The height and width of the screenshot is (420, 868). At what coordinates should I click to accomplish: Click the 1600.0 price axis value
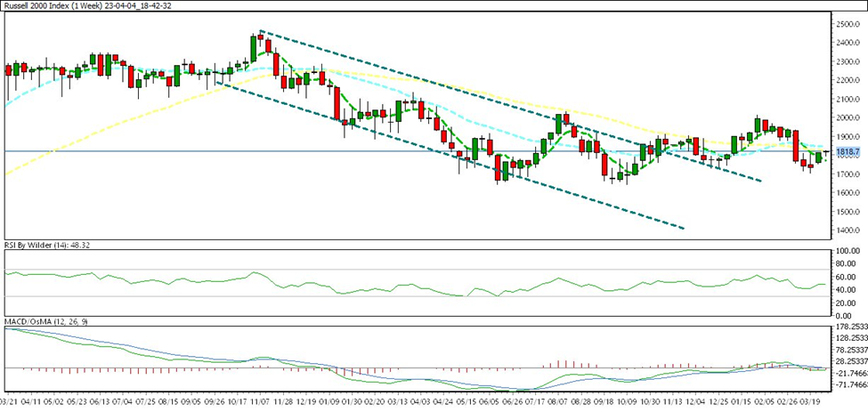849,193
